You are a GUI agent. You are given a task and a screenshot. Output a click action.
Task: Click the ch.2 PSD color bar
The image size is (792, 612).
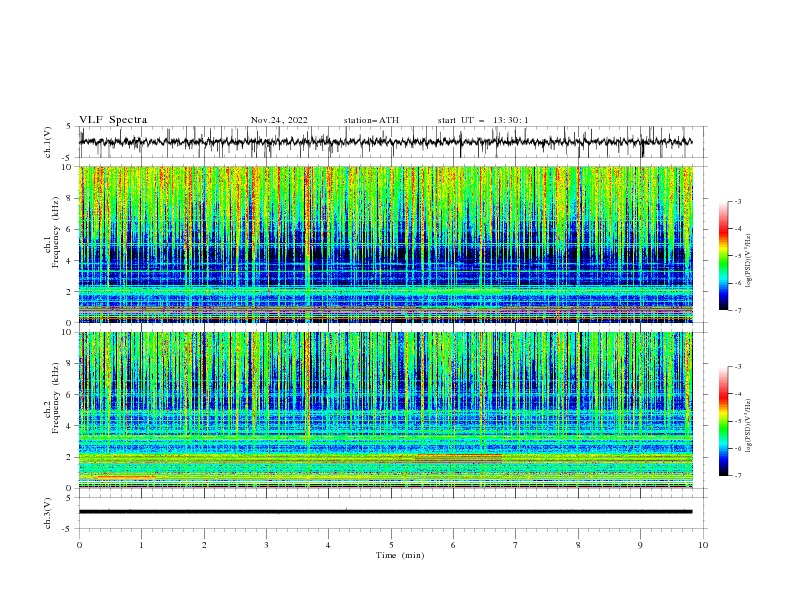[724, 421]
